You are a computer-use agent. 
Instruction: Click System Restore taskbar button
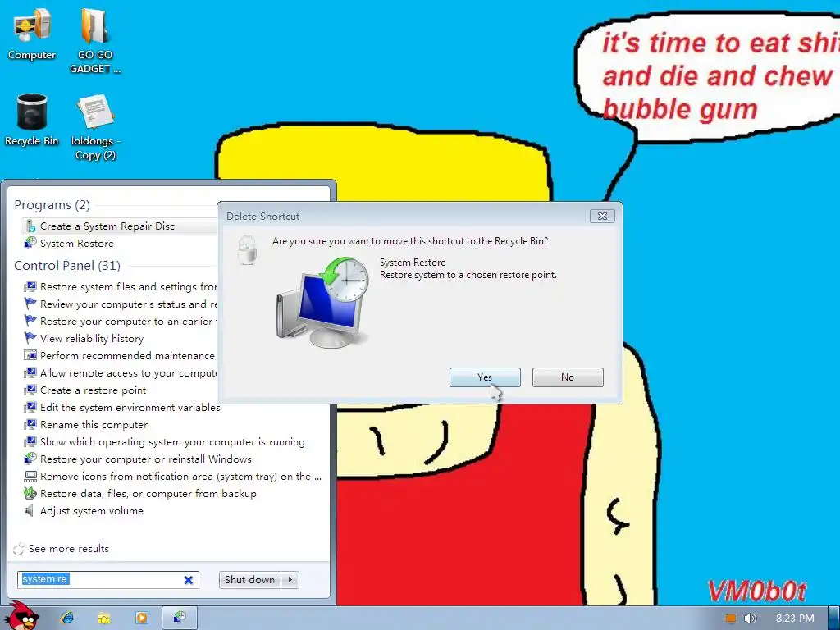[179, 618]
